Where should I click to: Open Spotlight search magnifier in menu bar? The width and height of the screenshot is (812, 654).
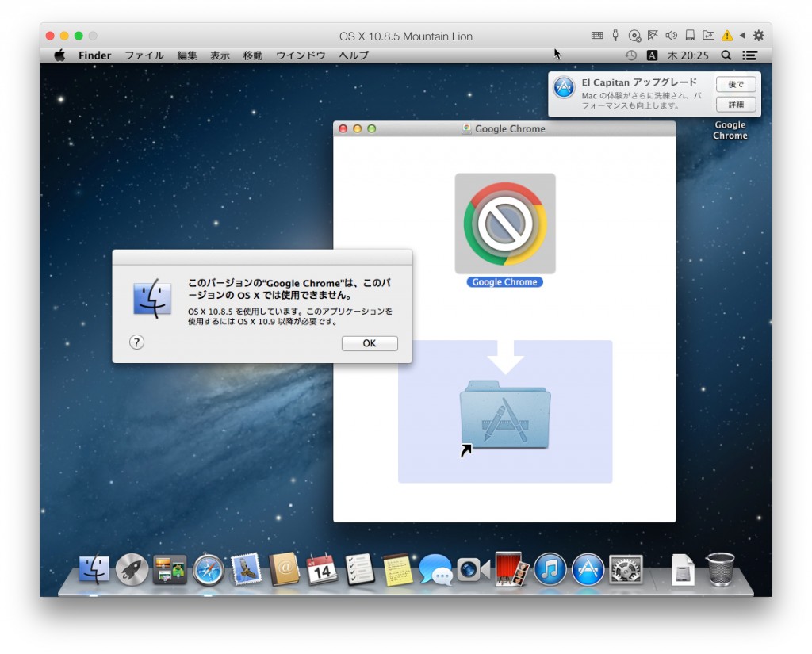(x=726, y=55)
